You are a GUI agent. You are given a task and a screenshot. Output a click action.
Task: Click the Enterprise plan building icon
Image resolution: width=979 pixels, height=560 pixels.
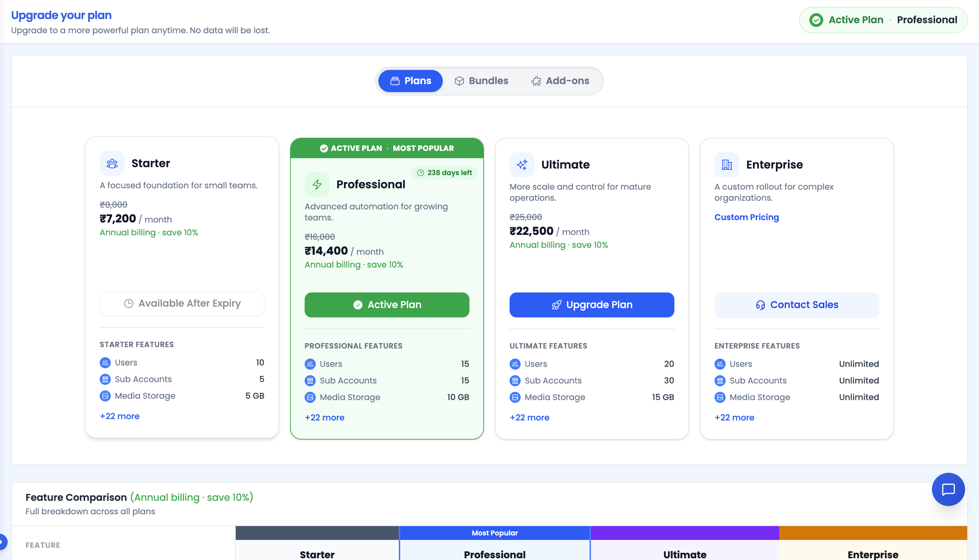click(727, 165)
